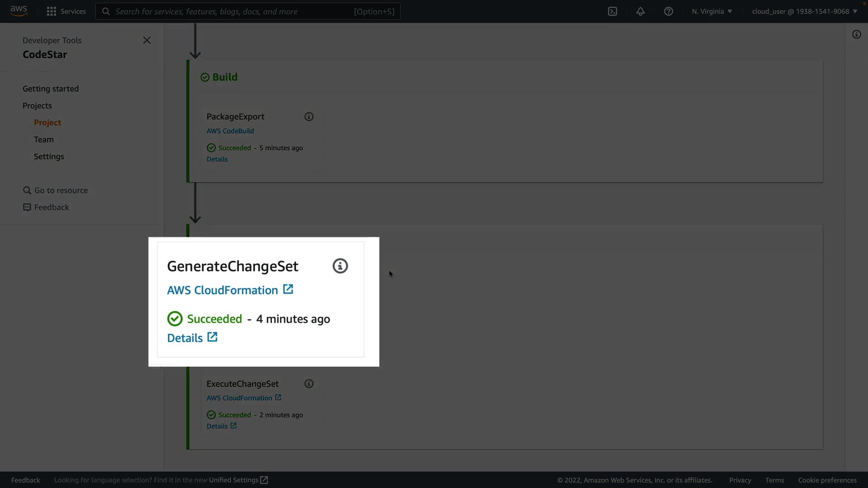Click the PackageExport info icon
Screen dimensions: 868x488
coord(309,117)
